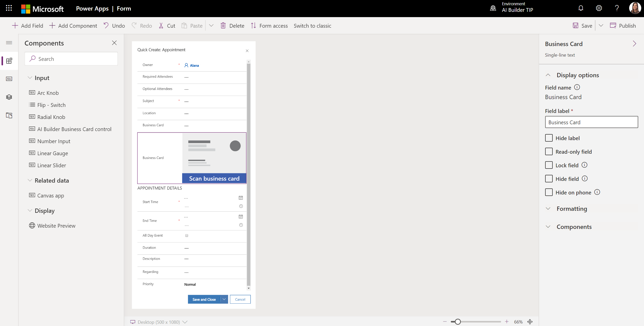Click Switch to classic
Viewport: 644px width, 326px height.
312,26
